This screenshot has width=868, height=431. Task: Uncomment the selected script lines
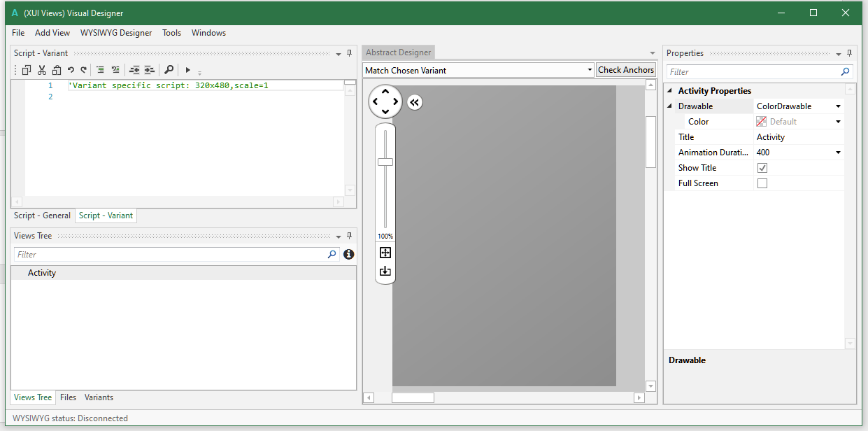pyautogui.click(x=115, y=70)
